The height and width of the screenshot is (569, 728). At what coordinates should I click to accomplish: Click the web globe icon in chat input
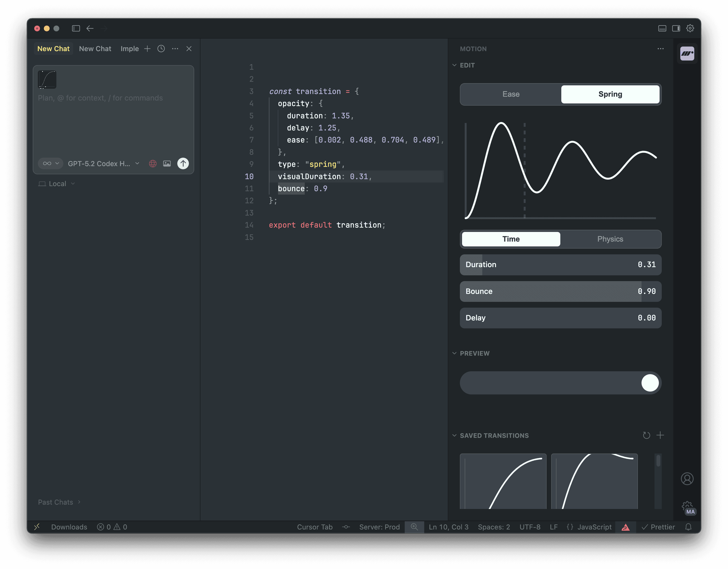(153, 163)
